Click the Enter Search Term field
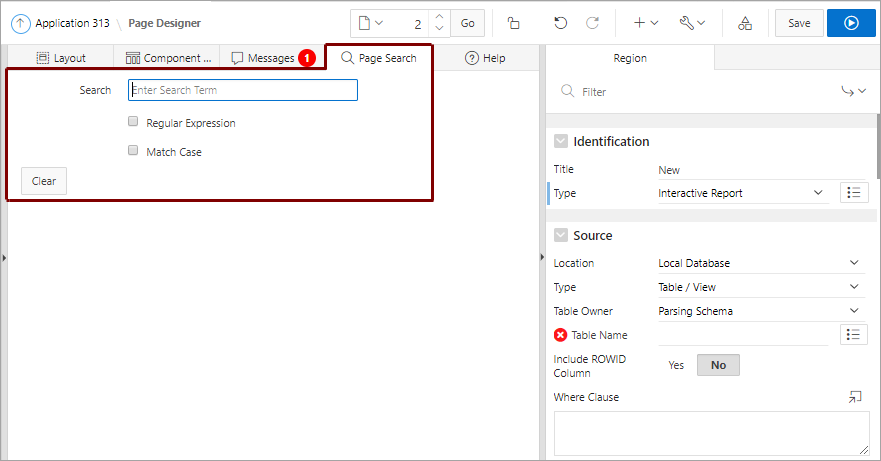881x461 pixels. coord(243,90)
